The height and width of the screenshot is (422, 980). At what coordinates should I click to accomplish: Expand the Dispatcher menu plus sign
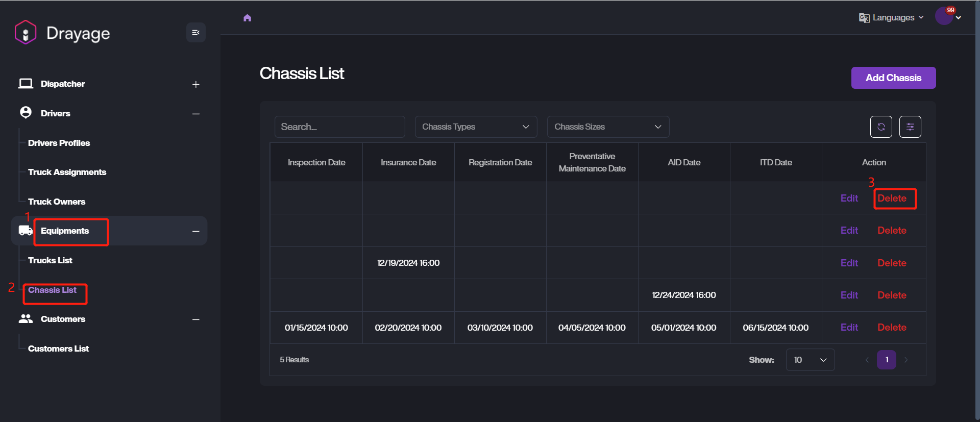pos(195,84)
